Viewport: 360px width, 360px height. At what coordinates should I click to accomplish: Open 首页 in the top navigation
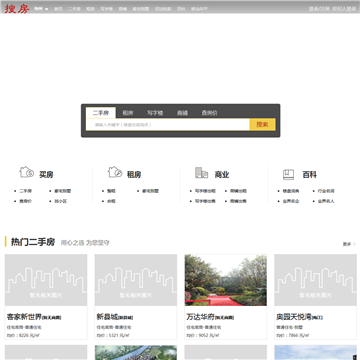58,9
